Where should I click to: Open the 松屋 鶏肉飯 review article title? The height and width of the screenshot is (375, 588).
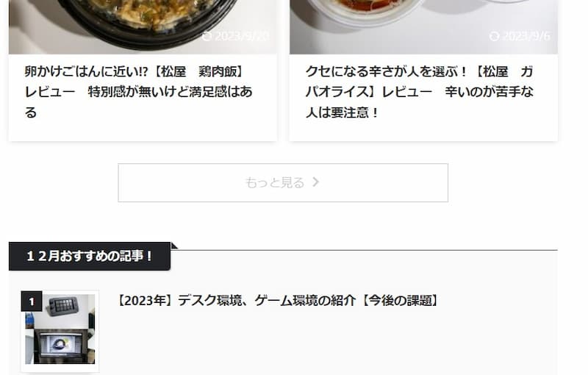click(139, 92)
